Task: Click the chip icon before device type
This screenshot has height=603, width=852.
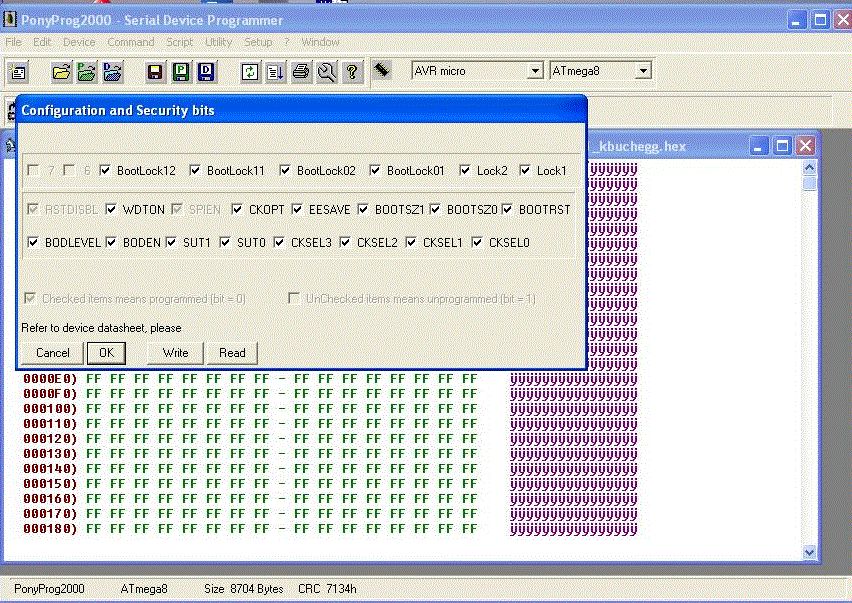Action: click(382, 70)
